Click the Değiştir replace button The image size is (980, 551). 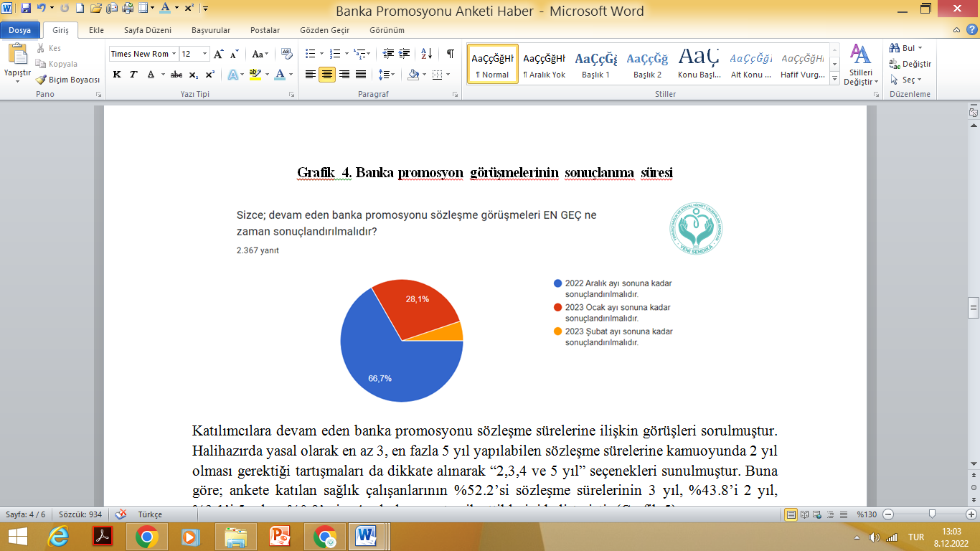pyautogui.click(x=910, y=64)
